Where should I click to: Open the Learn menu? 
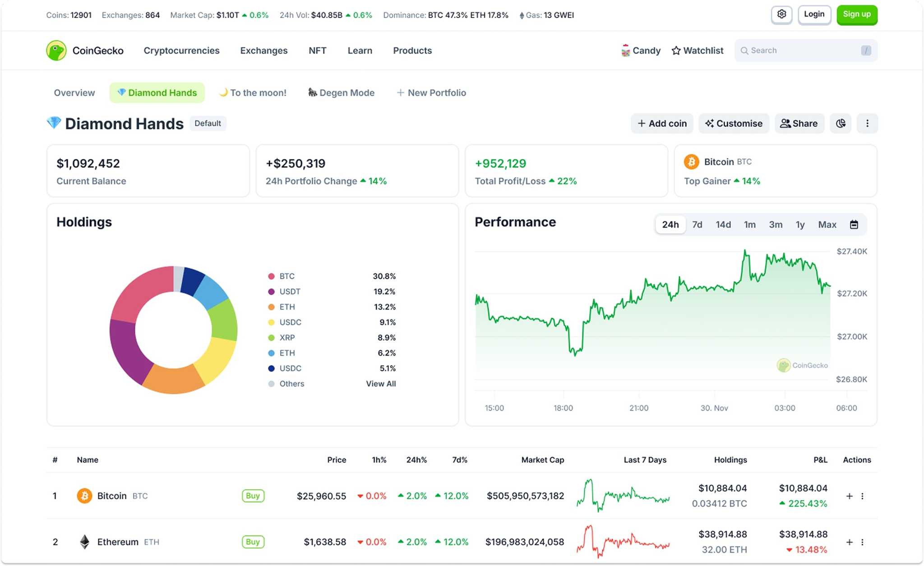tap(360, 51)
